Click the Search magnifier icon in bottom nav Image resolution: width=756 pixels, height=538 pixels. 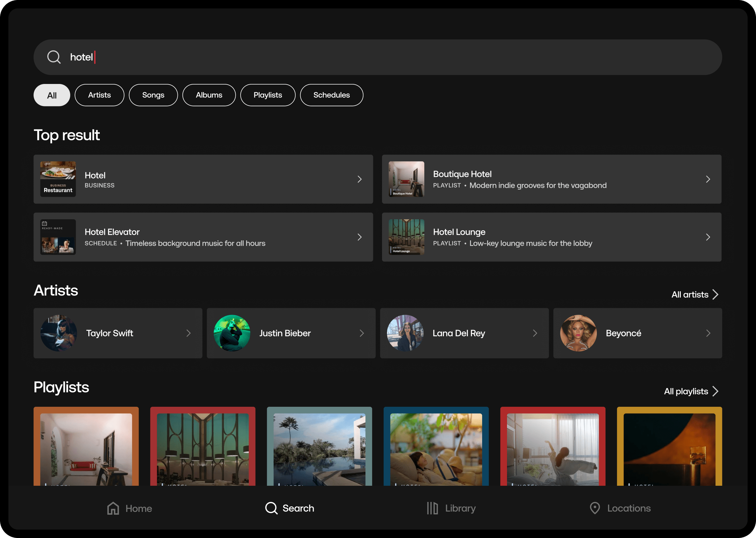click(271, 508)
